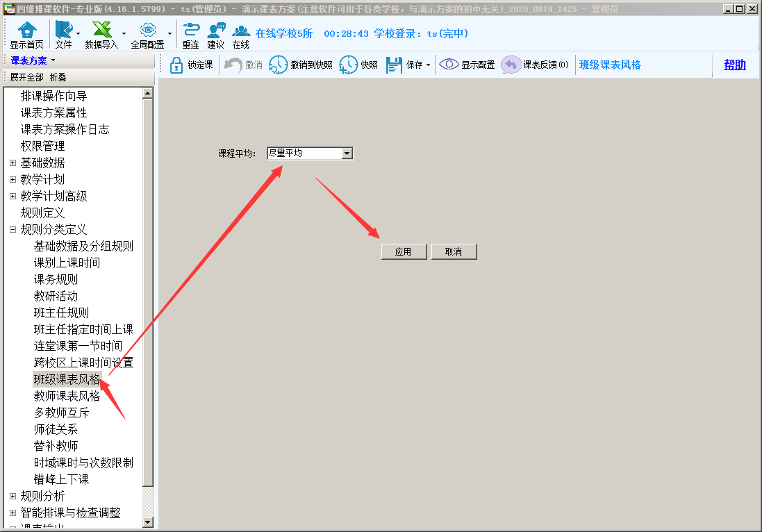Image resolution: width=762 pixels, height=532 pixels.
Task: Click the 保存 floppy disk icon
Action: 395,65
